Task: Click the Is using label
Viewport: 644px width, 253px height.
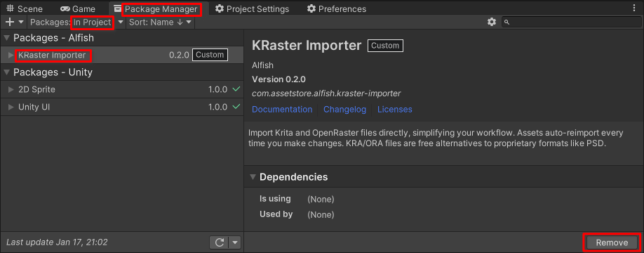Action: 275,199
